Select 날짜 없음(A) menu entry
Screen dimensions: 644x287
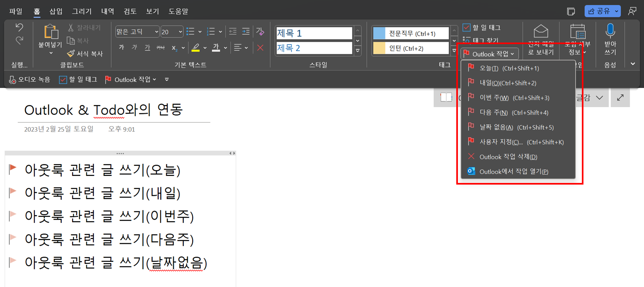pyautogui.click(x=518, y=127)
